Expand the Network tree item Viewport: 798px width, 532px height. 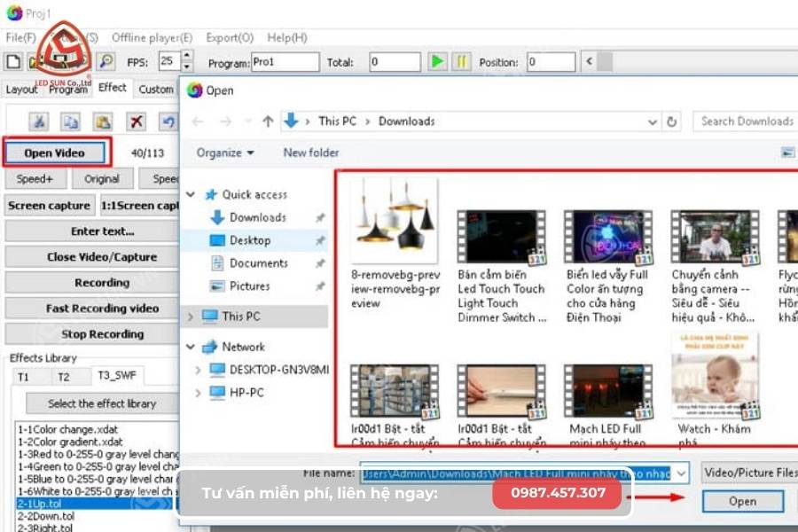(x=192, y=347)
